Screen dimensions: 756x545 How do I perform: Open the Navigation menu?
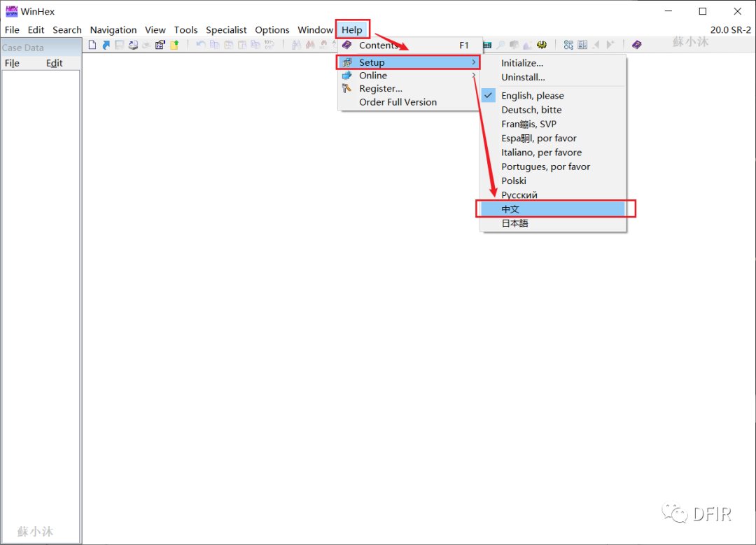(113, 30)
